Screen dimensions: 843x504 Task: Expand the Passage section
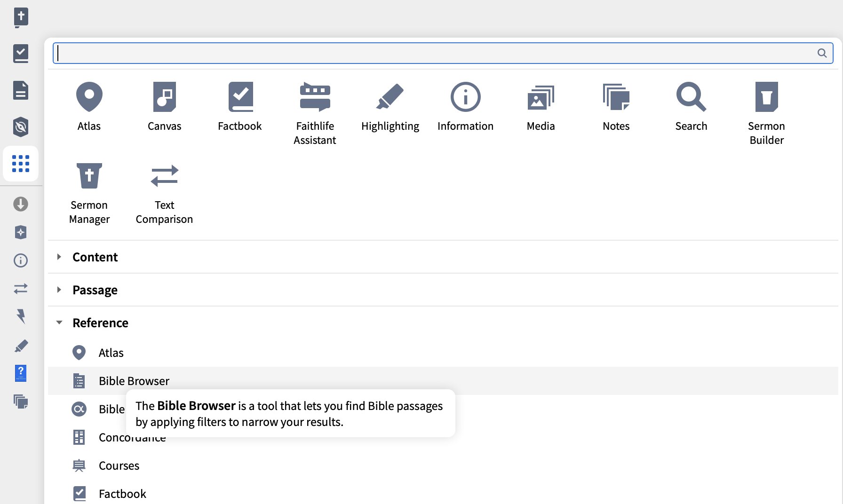pyautogui.click(x=443, y=290)
